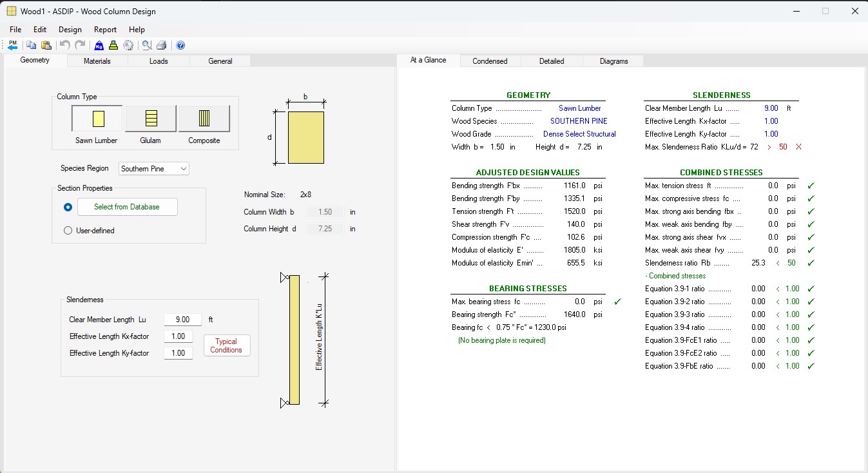The width and height of the screenshot is (868, 473).
Task: Click the 'Tension strength F't' value 1520.0
Action: 575,211
